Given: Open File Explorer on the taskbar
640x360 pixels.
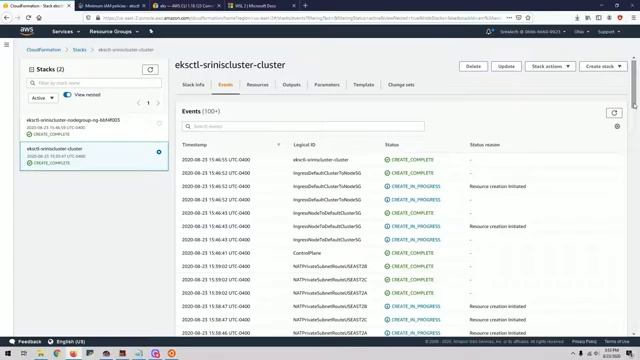Looking at the screenshot, I should click(x=41, y=353).
